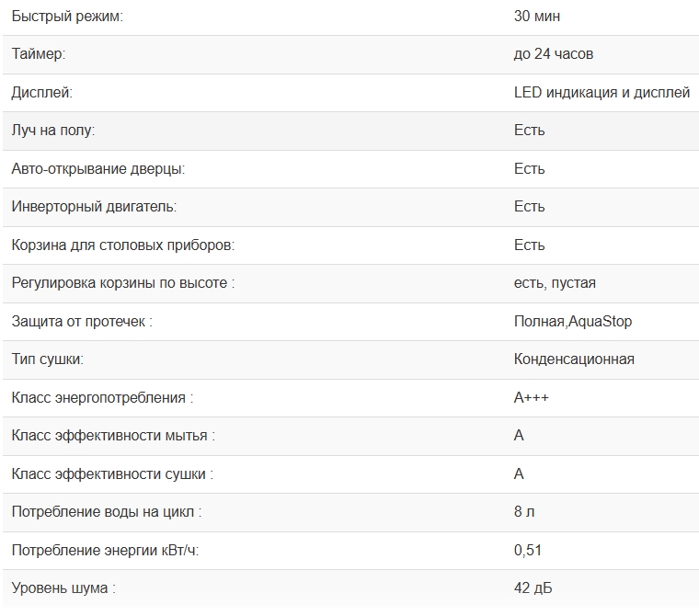The image size is (699, 616).
Task: Click "Класс эффективности сушки" label
Action: point(112,474)
